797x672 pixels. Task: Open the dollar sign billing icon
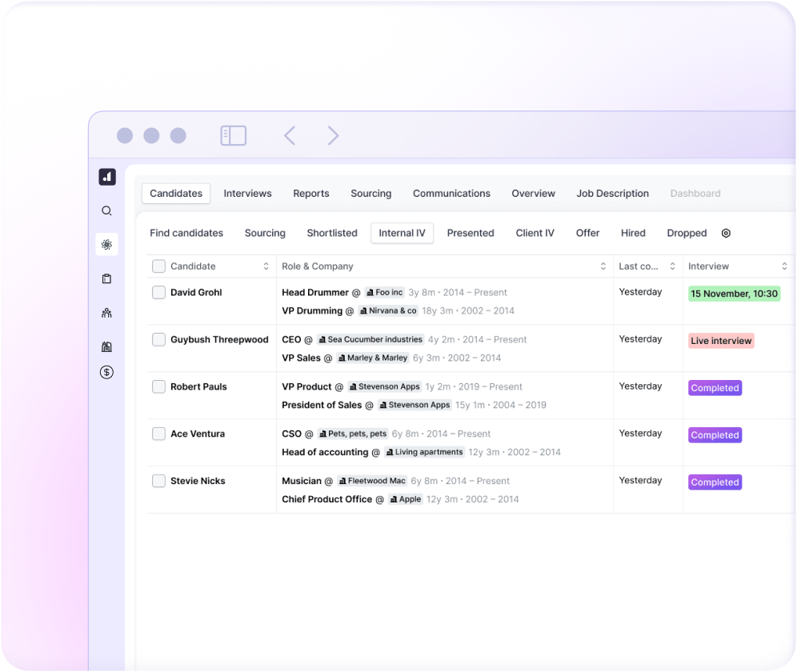[106, 372]
